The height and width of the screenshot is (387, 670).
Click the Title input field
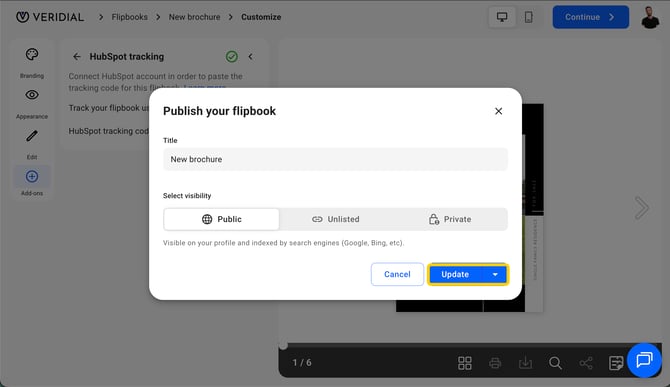click(335, 159)
